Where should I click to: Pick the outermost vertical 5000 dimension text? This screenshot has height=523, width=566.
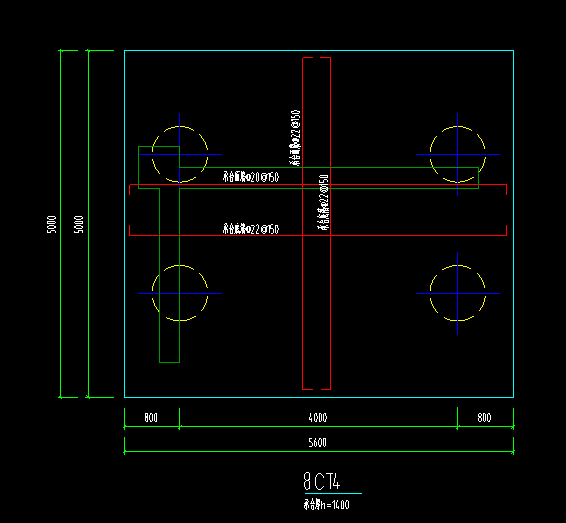click(52, 224)
